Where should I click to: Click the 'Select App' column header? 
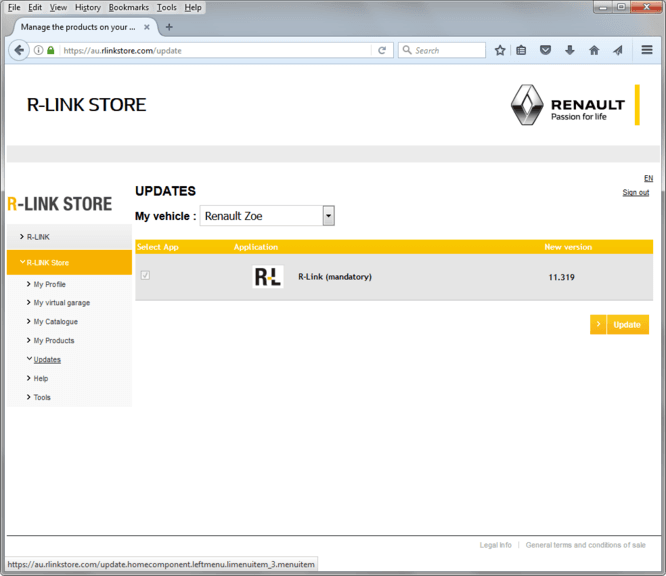tap(158, 247)
